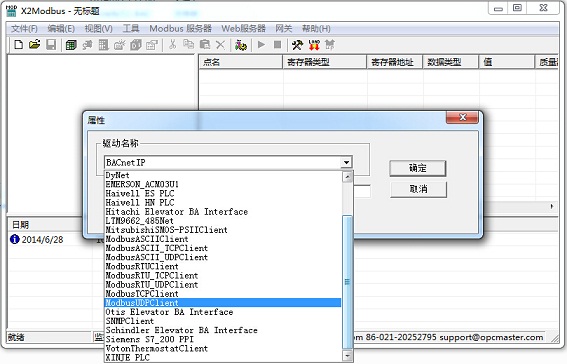Select ENERSON_ACM03U1 driver option
Screen dimensions: 567x364
pos(223,184)
